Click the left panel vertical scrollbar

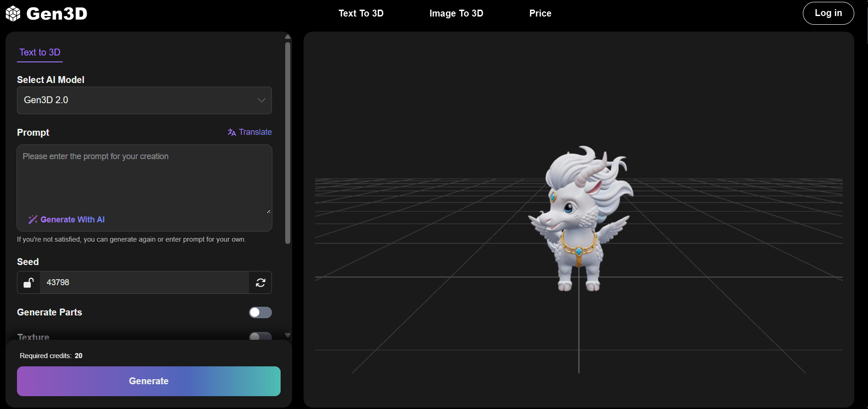pos(287,142)
